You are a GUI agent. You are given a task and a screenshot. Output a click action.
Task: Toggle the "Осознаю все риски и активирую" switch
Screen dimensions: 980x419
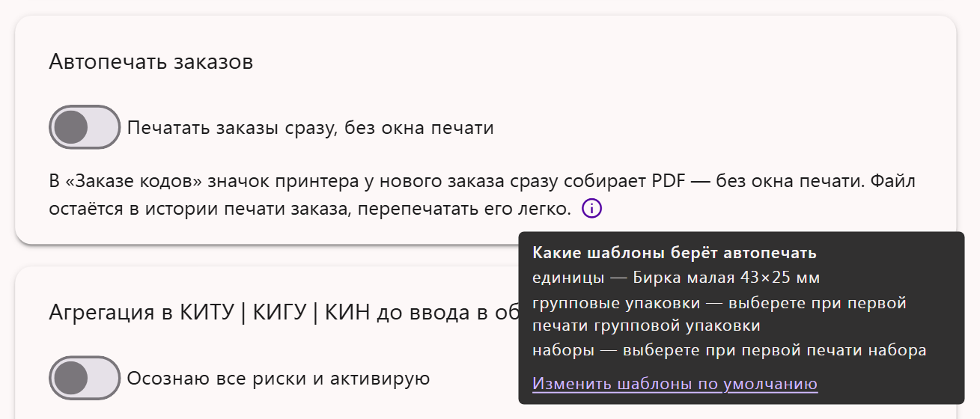pos(85,378)
